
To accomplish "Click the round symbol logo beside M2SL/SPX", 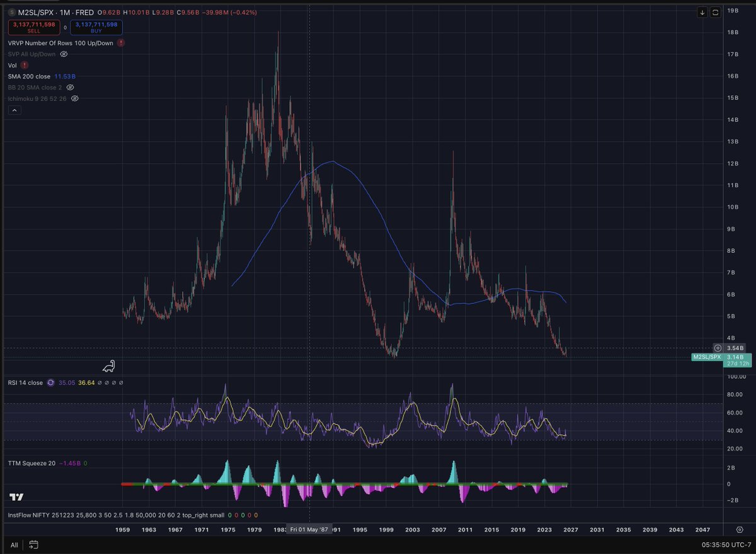I will click(13, 12).
